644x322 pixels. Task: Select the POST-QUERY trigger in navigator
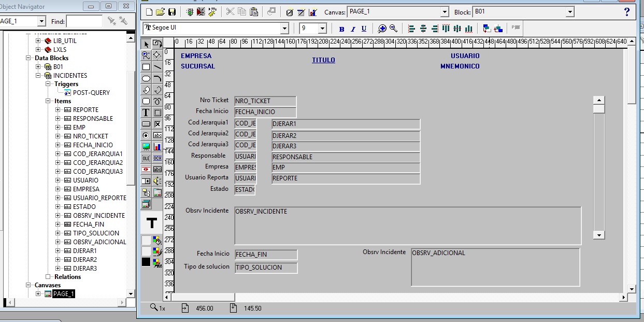point(91,93)
